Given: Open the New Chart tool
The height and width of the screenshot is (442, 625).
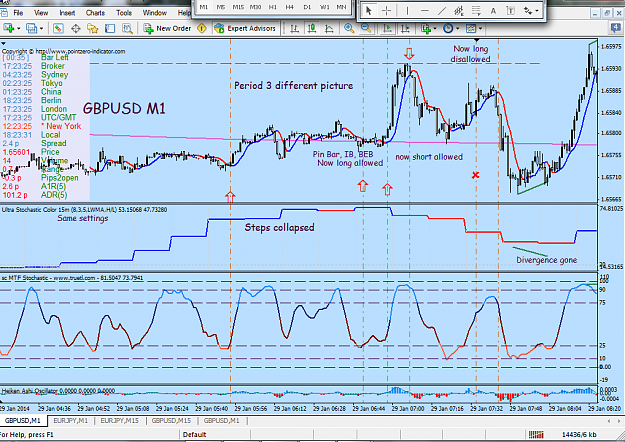Looking at the screenshot, I should point(8,28).
